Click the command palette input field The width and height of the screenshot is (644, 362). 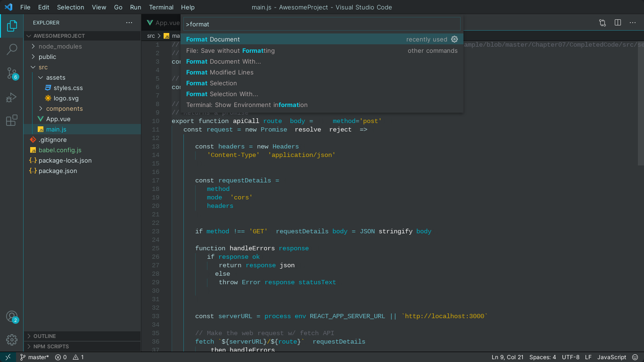(322, 24)
